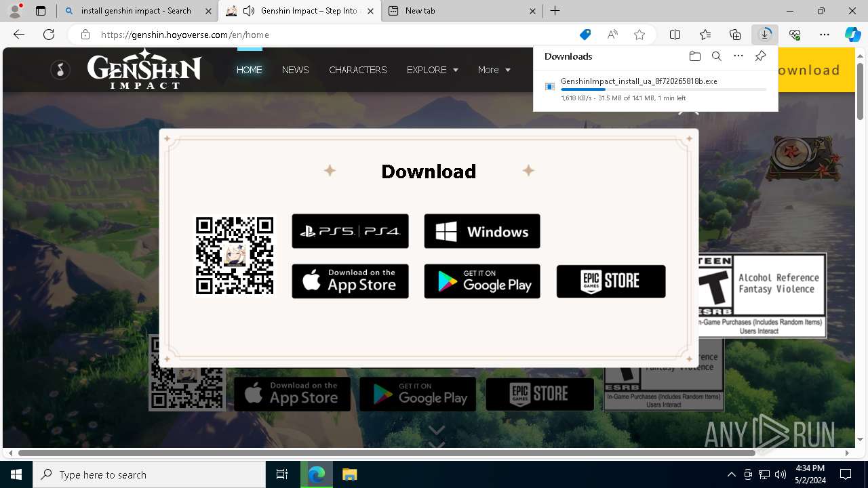
Task: Click the Windows taskbar search box
Action: coord(149,474)
